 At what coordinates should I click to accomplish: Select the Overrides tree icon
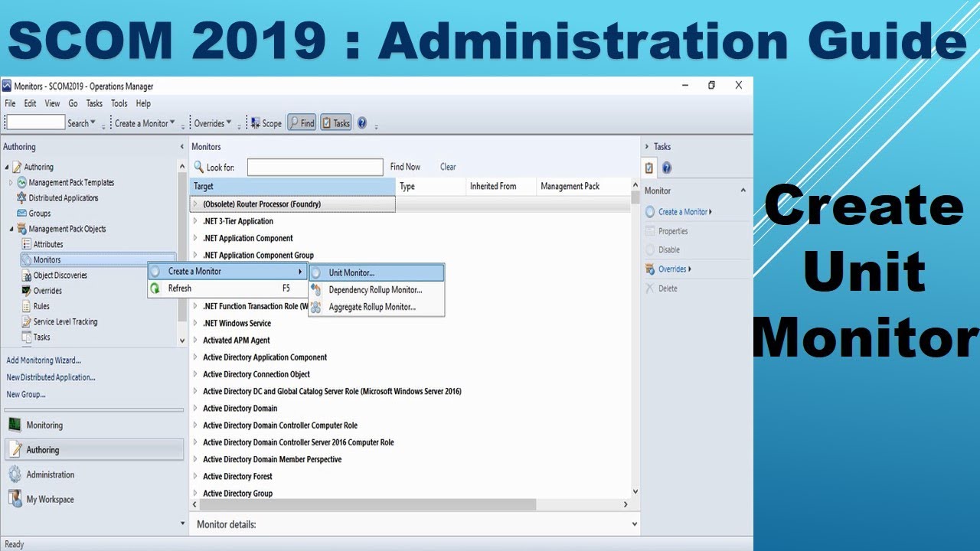27,291
